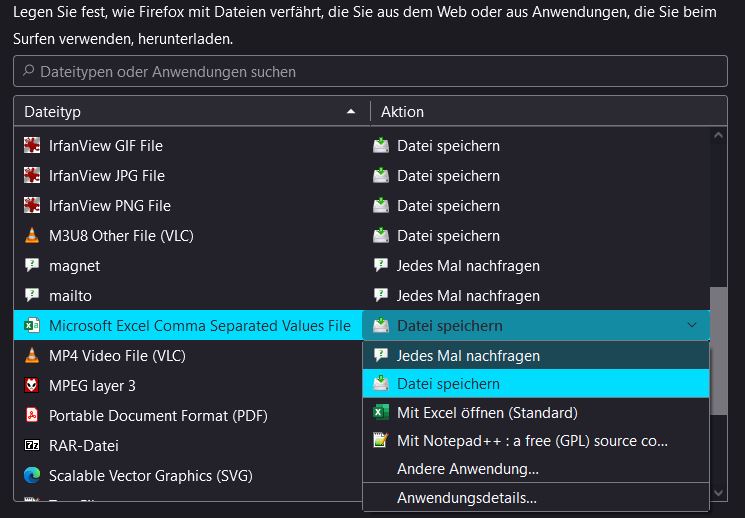Image resolution: width=745 pixels, height=518 pixels.
Task: Click the Excel icon in the dropdown list
Action: coord(381,412)
